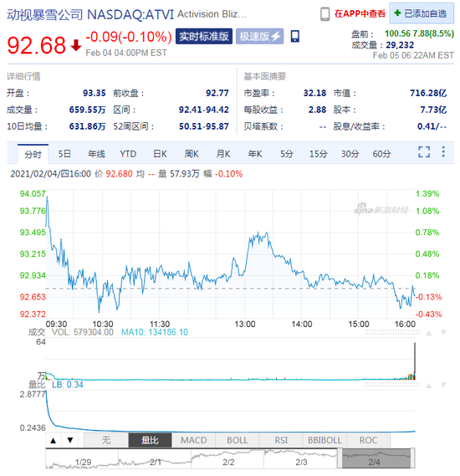
Task: Show the YTD chart tab
Action: [x=128, y=154]
